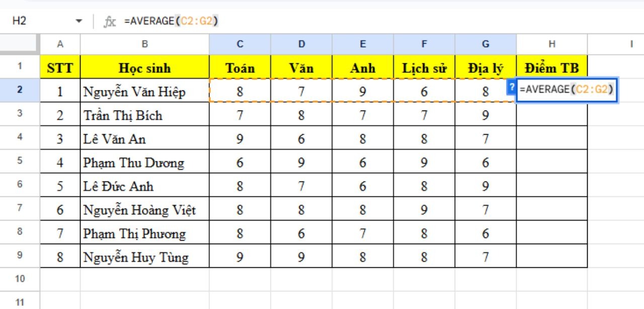Select the cell "Nguyễn Văn Hiệp"

[144, 91]
